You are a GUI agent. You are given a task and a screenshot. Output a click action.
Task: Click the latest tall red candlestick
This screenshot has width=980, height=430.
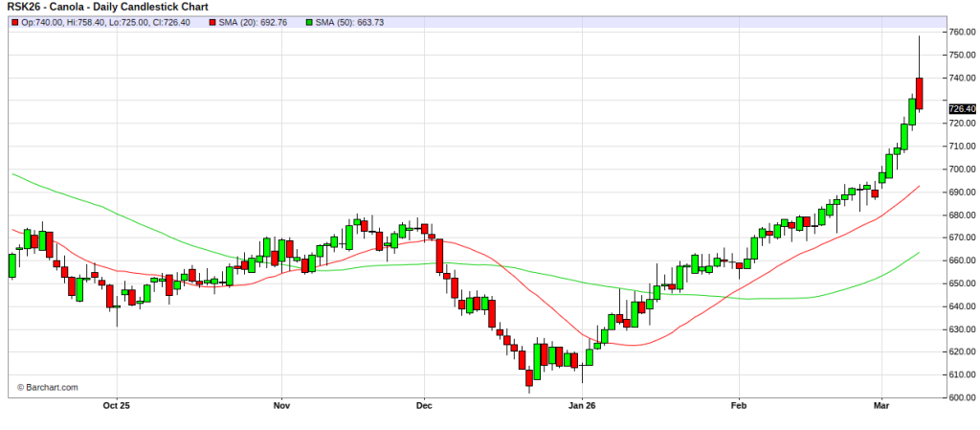click(919, 93)
